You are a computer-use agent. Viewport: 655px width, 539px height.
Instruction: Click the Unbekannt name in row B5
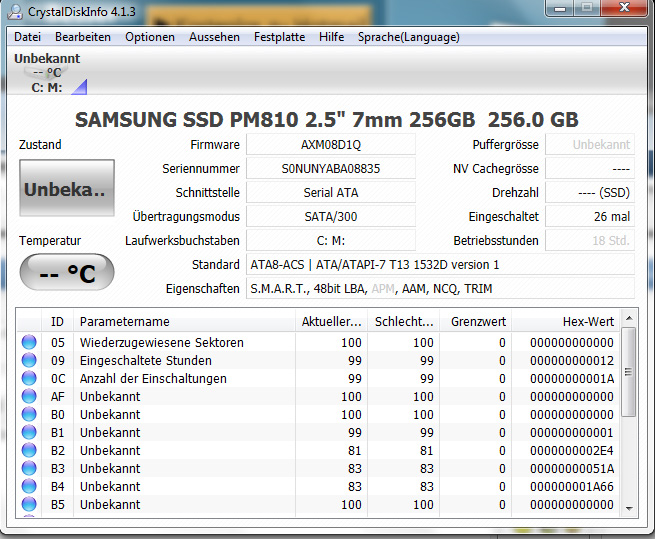[x=110, y=504]
